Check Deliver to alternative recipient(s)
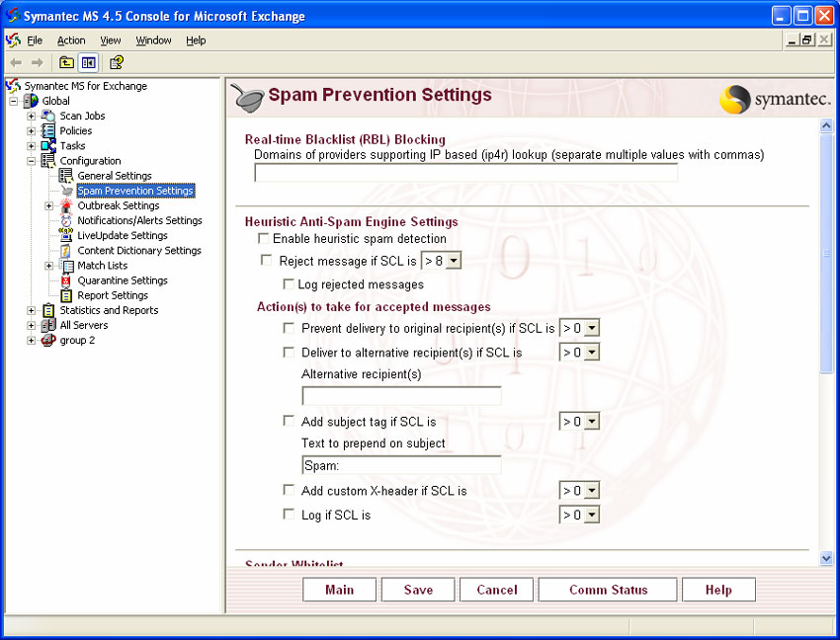The height and width of the screenshot is (640, 840). click(x=289, y=352)
